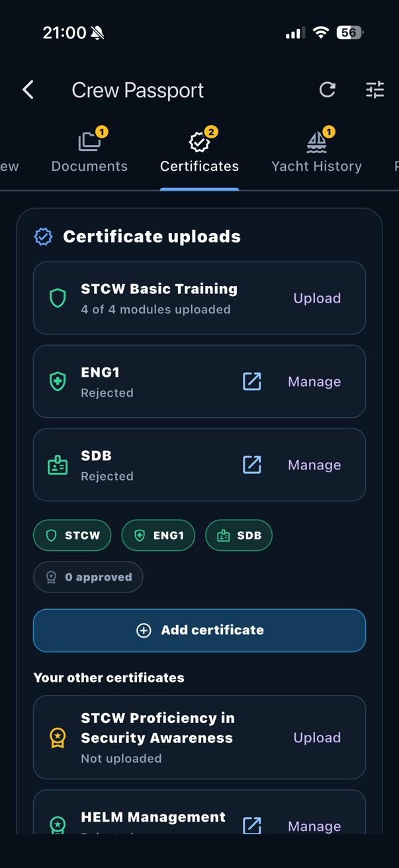Image resolution: width=399 pixels, height=868 pixels.
Task: Go back using the left chevron
Action: (28, 90)
